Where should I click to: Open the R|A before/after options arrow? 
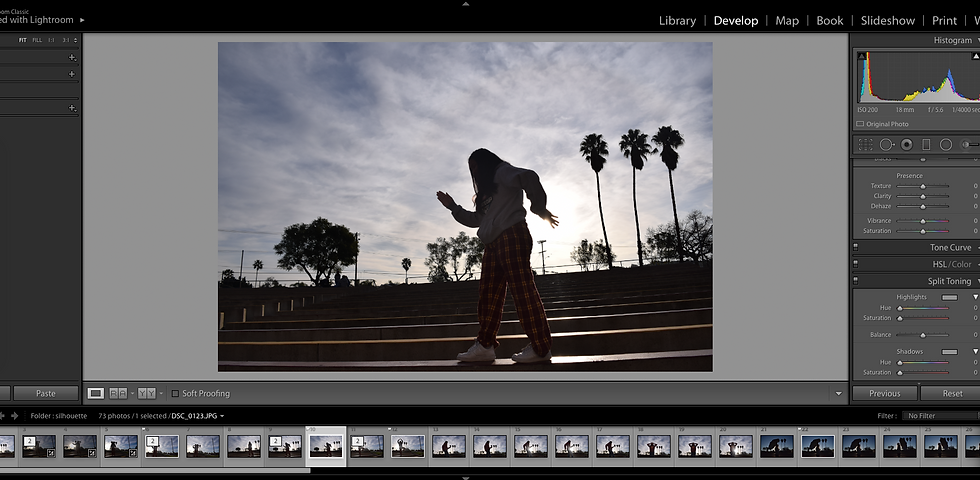click(132, 393)
